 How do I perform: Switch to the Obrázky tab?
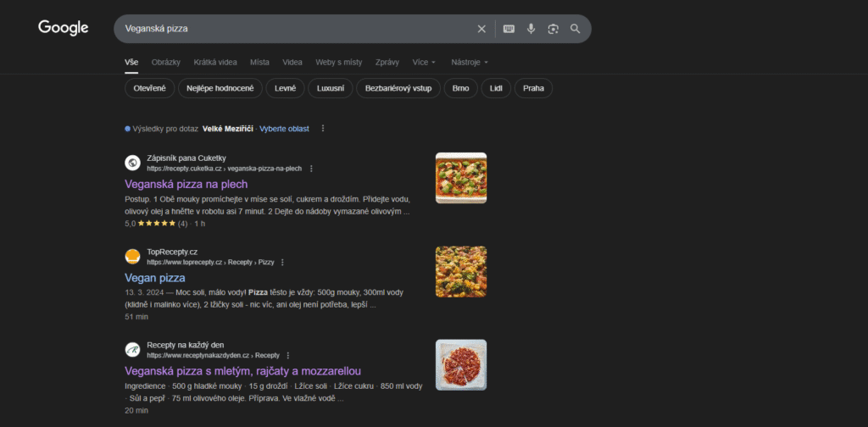click(166, 62)
